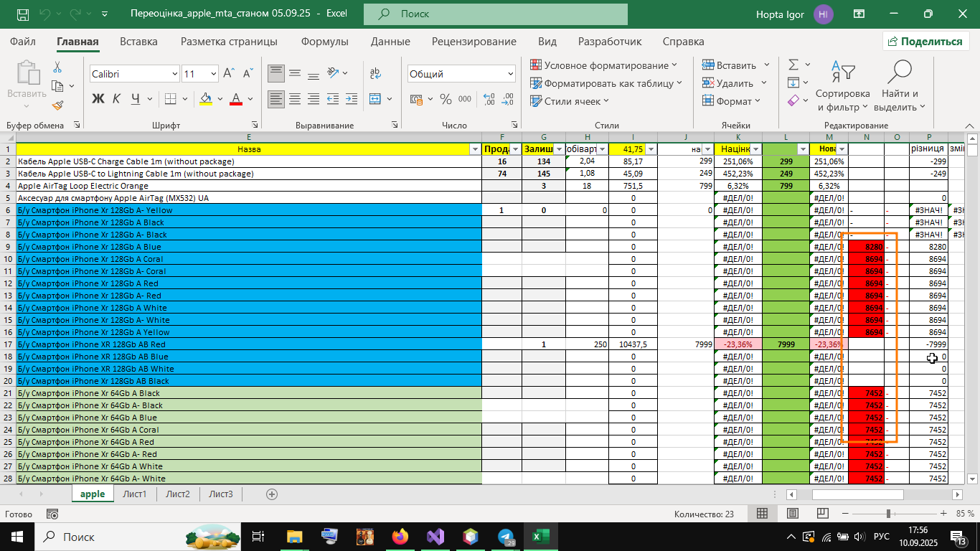980x551 pixels.
Task: Switch to the Разметка страницы tab
Action: click(229, 42)
